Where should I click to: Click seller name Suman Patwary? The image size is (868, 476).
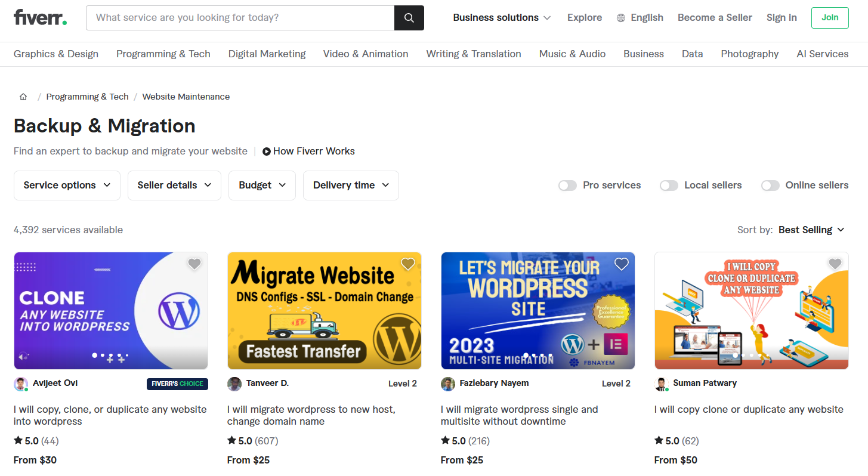[705, 383]
